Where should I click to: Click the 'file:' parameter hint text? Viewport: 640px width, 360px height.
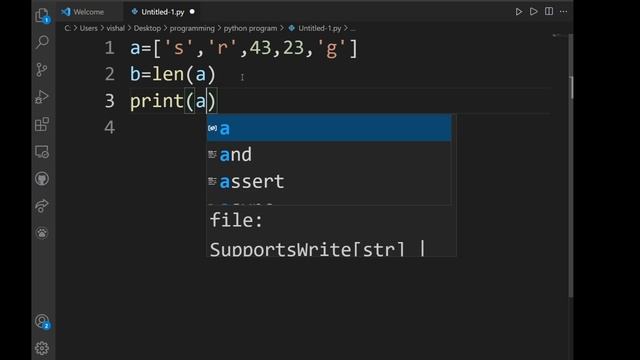click(x=236, y=220)
